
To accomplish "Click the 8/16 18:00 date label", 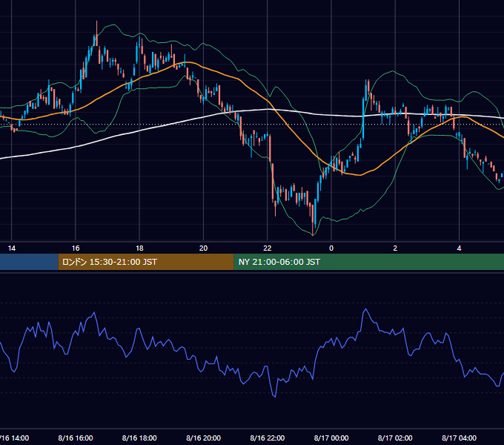I will tap(139, 438).
